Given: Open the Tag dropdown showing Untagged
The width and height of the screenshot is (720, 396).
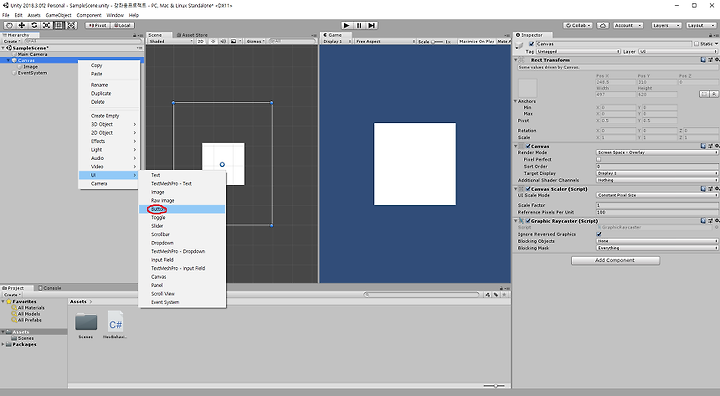Looking at the screenshot, I should click(578, 51).
